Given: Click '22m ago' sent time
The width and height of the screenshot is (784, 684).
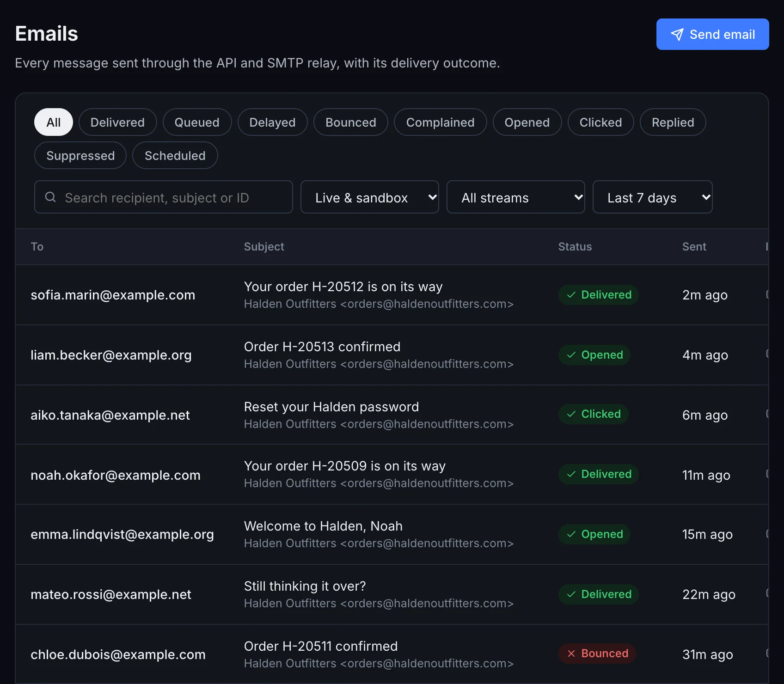Looking at the screenshot, I should 709,594.
